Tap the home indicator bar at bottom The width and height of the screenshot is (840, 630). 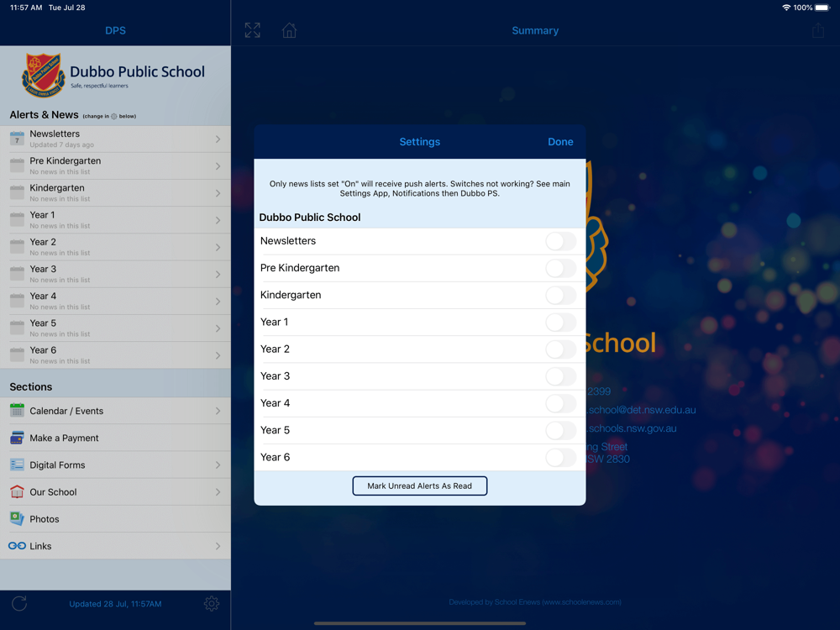[x=419, y=623]
